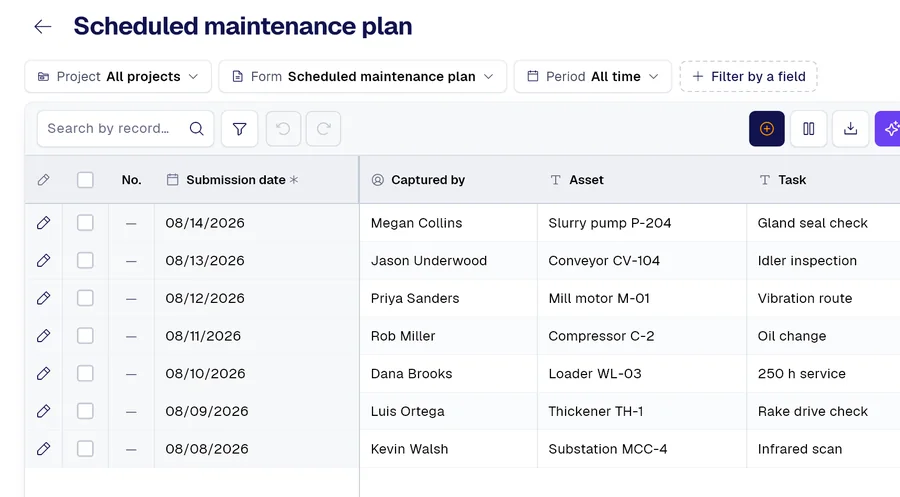Edit the 08/12/2026 record with pencil
900x497 pixels.
click(x=44, y=298)
